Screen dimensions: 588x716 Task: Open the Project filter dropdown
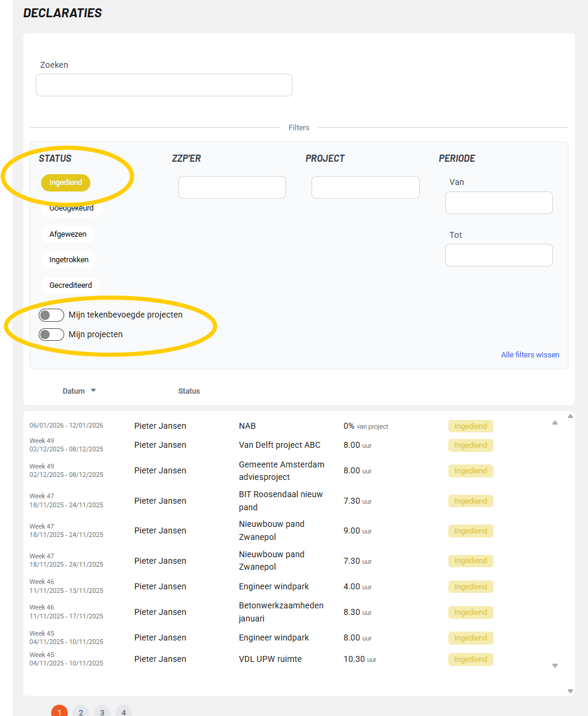365,187
